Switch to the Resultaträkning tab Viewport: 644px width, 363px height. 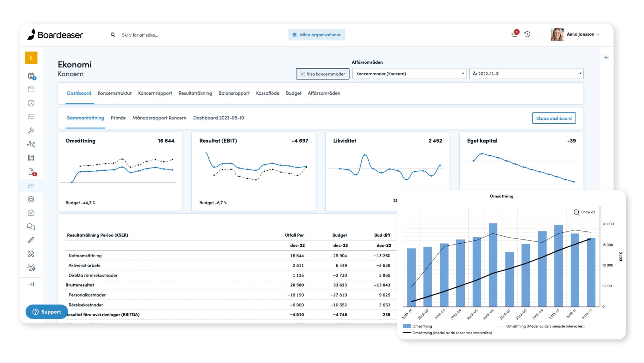point(195,93)
